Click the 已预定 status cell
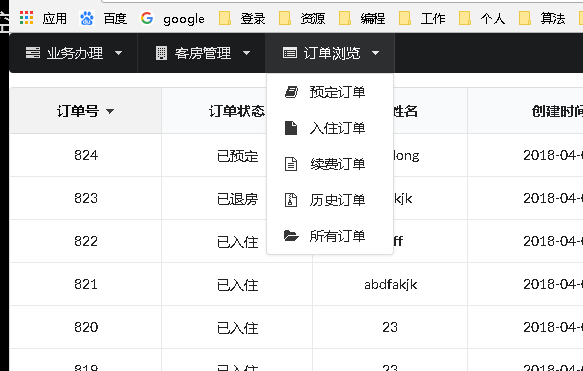583x371 pixels. [x=238, y=156]
